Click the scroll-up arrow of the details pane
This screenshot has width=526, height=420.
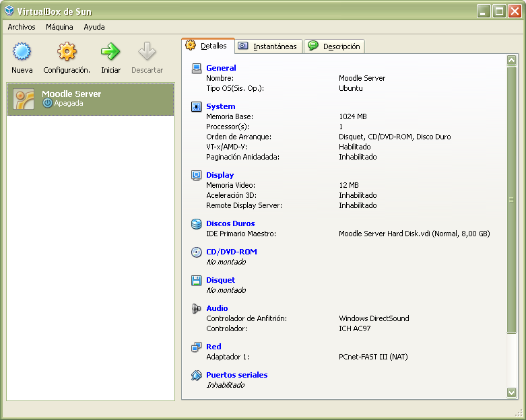(511, 60)
